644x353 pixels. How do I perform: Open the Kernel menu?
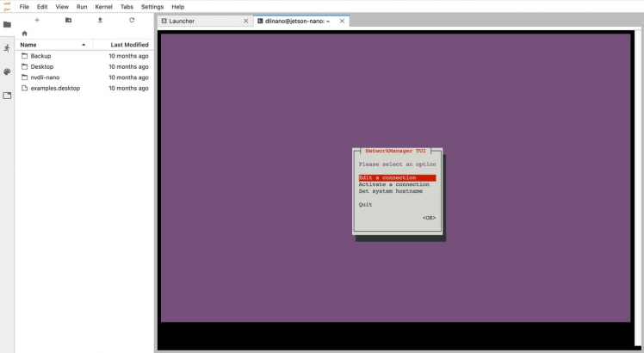tap(103, 7)
